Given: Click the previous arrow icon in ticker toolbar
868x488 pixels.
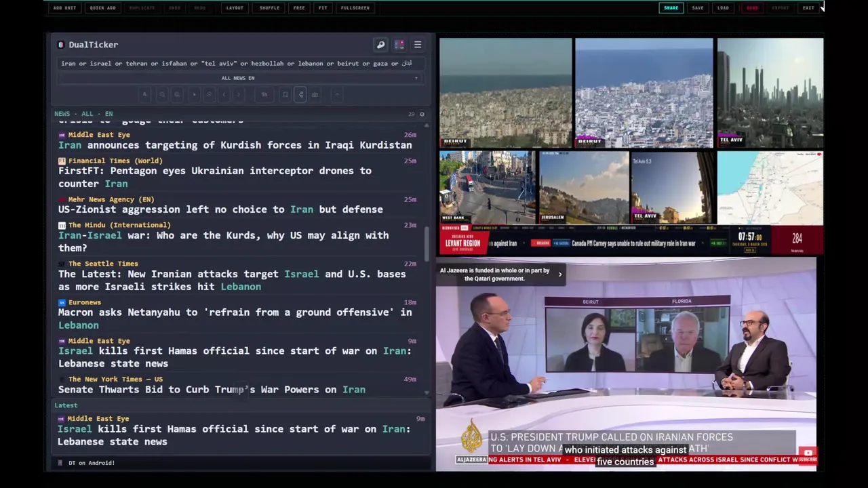Looking at the screenshot, I should 224,94.
